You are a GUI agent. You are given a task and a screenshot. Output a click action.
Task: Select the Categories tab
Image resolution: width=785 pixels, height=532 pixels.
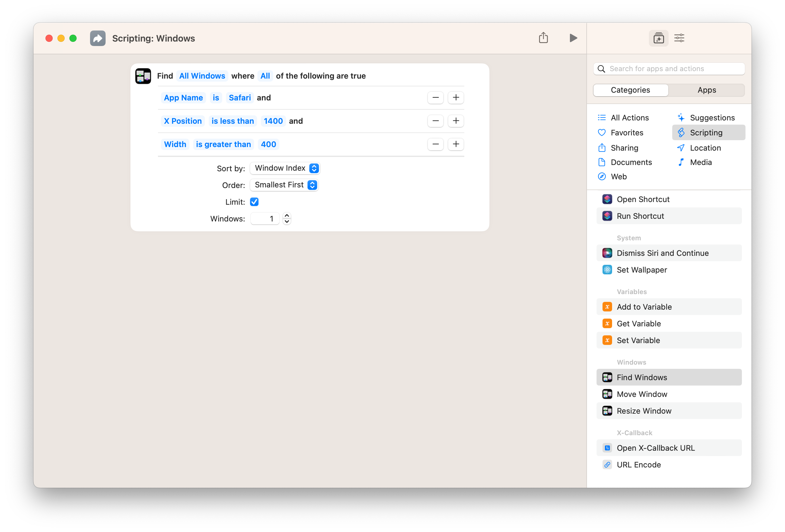(631, 90)
